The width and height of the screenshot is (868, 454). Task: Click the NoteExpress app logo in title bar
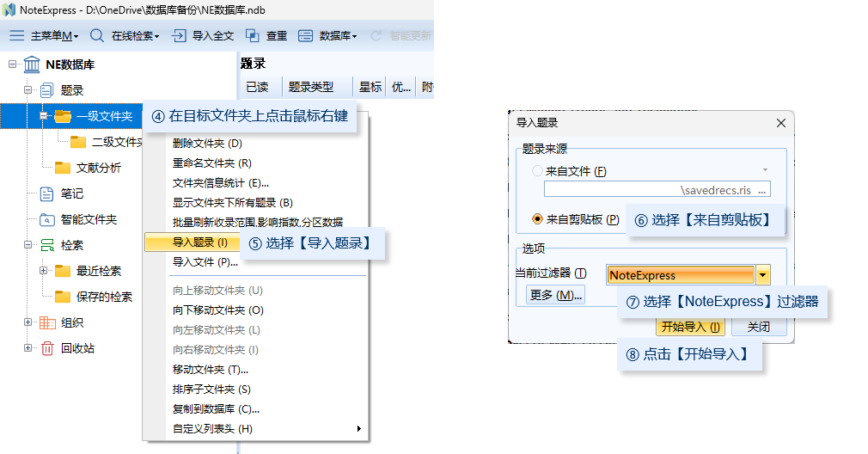(x=9, y=9)
